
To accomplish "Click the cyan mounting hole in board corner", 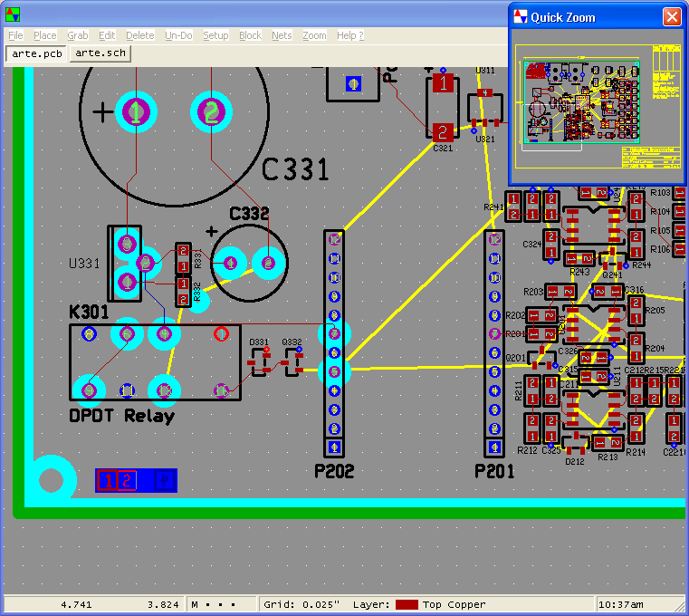I will pyautogui.click(x=51, y=481).
